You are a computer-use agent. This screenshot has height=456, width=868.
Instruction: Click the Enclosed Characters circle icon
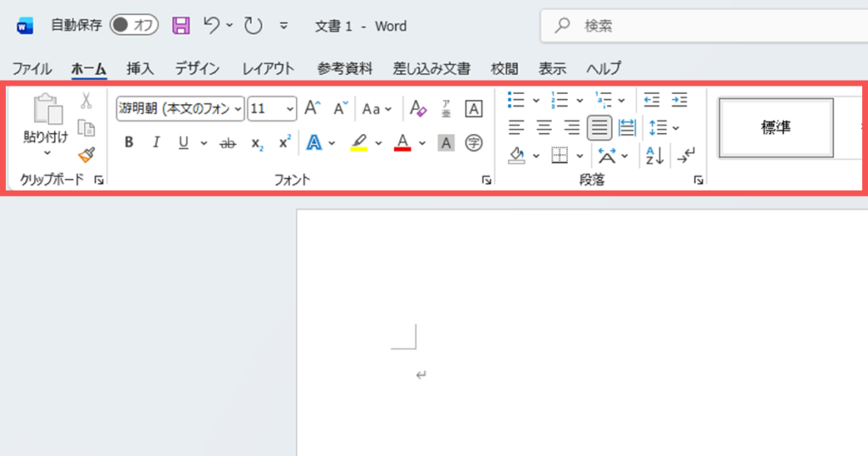pos(474,143)
